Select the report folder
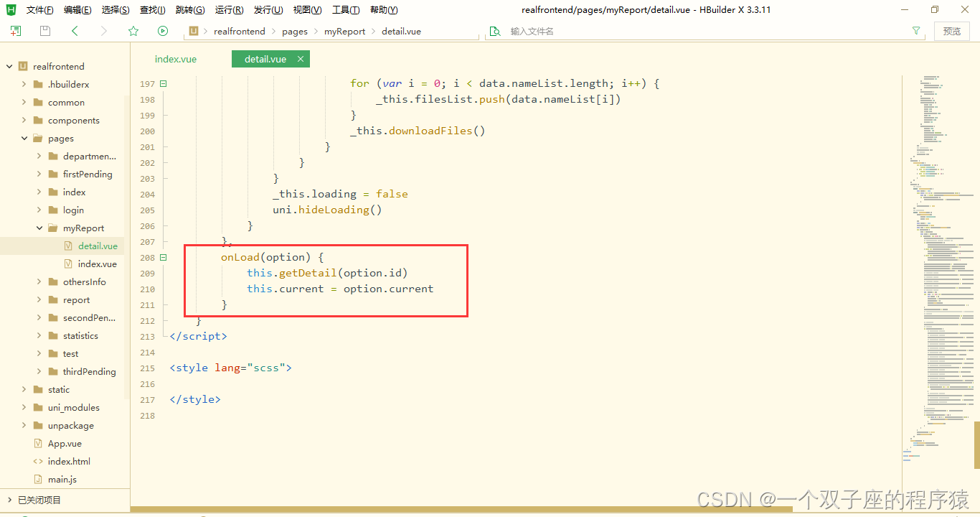 coord(76,299)
